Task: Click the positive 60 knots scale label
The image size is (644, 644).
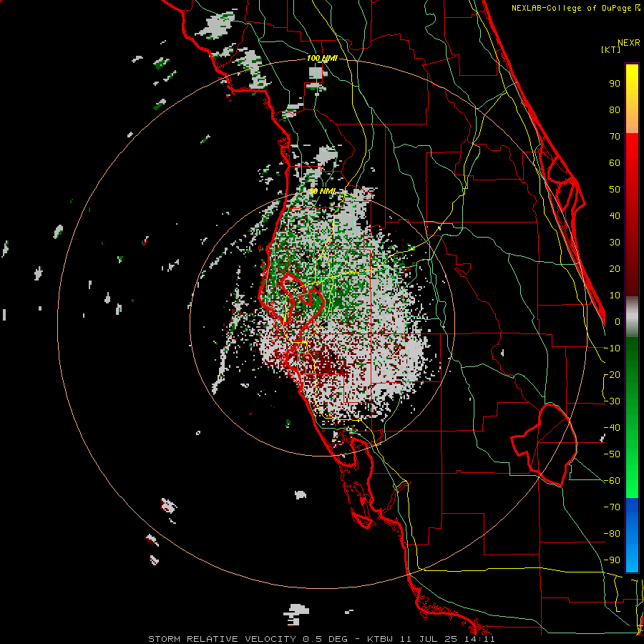Action: 615,162
